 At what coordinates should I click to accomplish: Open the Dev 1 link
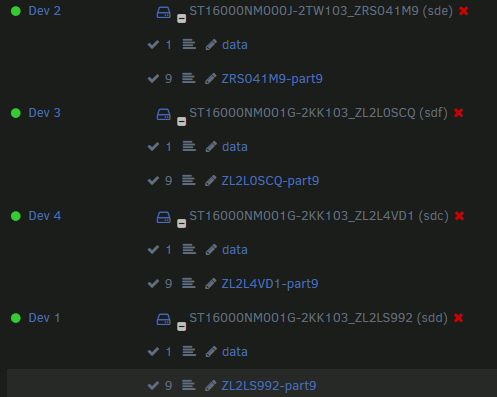click(x=44, y=318)
